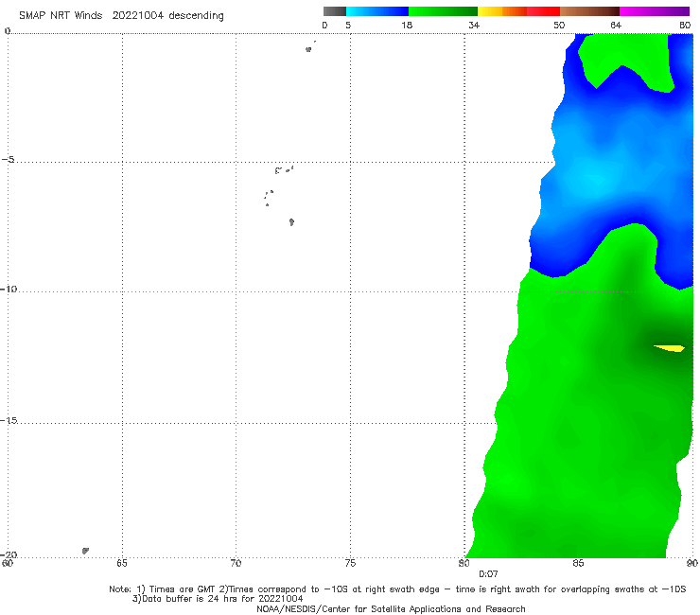
Task: Click the longitude label '85'
Action: 578,563
